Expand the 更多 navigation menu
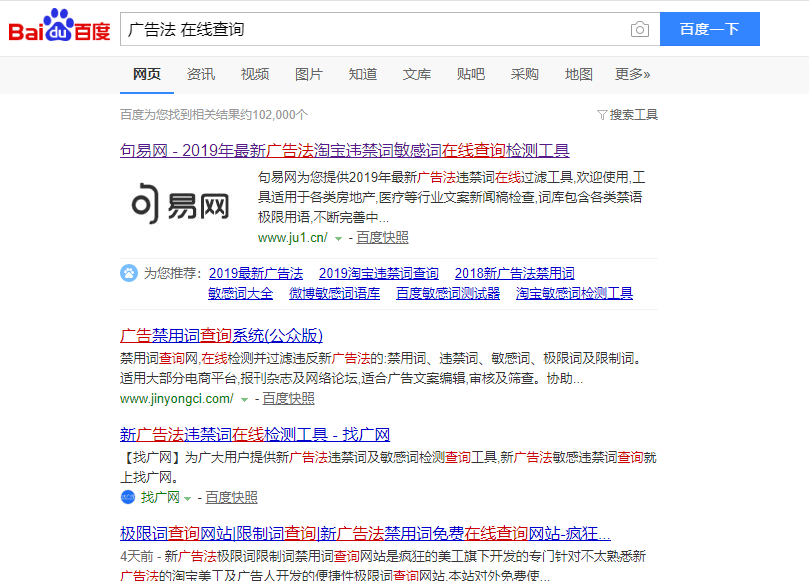 pos(632,74)
